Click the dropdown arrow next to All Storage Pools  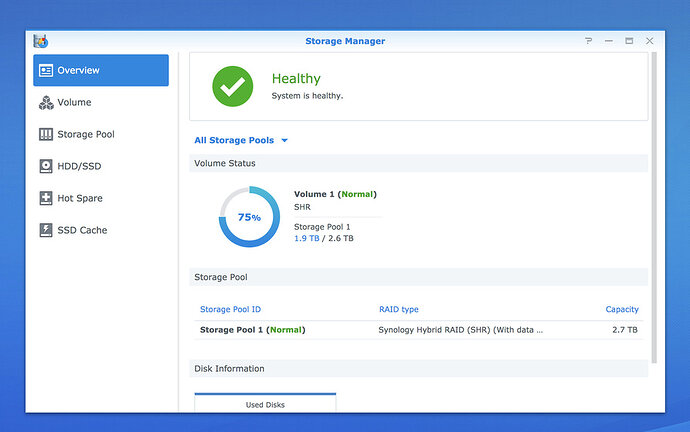pyautogui.click(x=284, y=141)
